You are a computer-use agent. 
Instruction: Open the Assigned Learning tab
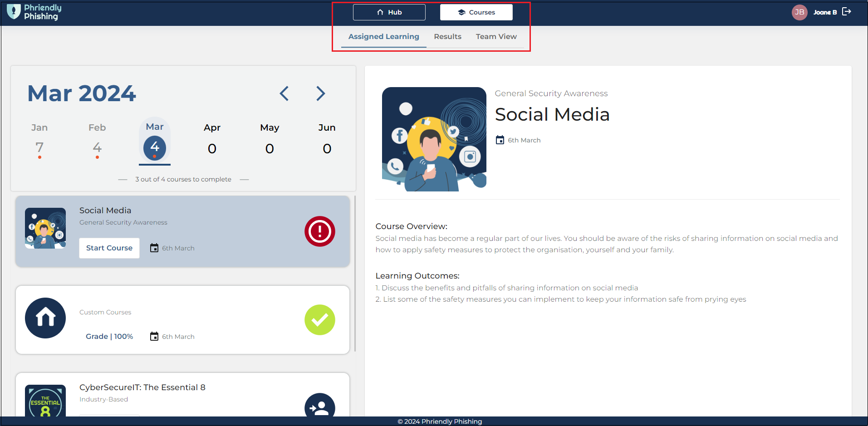click(x=383, y=36)
